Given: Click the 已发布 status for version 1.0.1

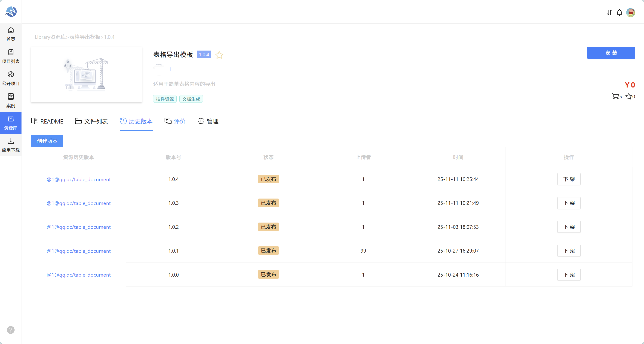Looking at the screenshot, I should point(268,251).
